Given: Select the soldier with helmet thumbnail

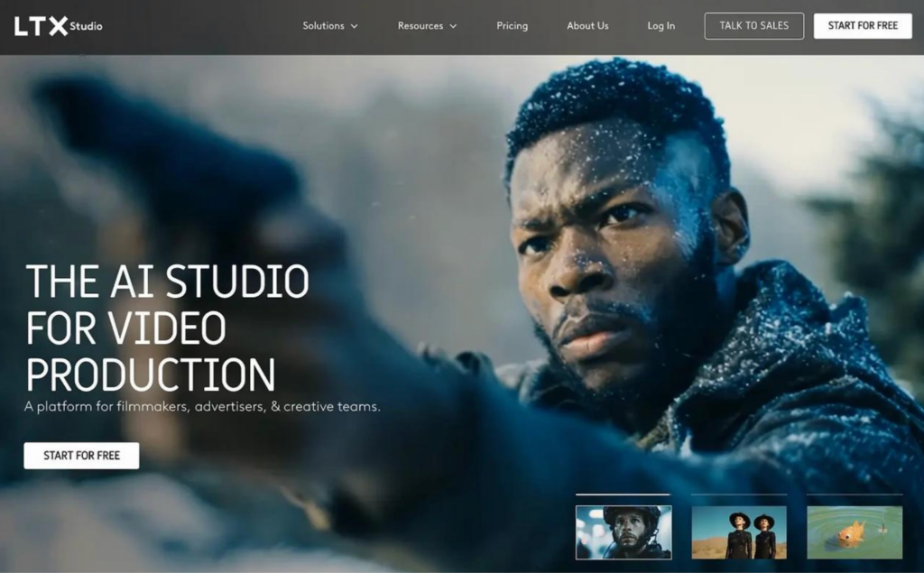Looking at the screenshot, I should pyautogui.click(x=624, y=532).
